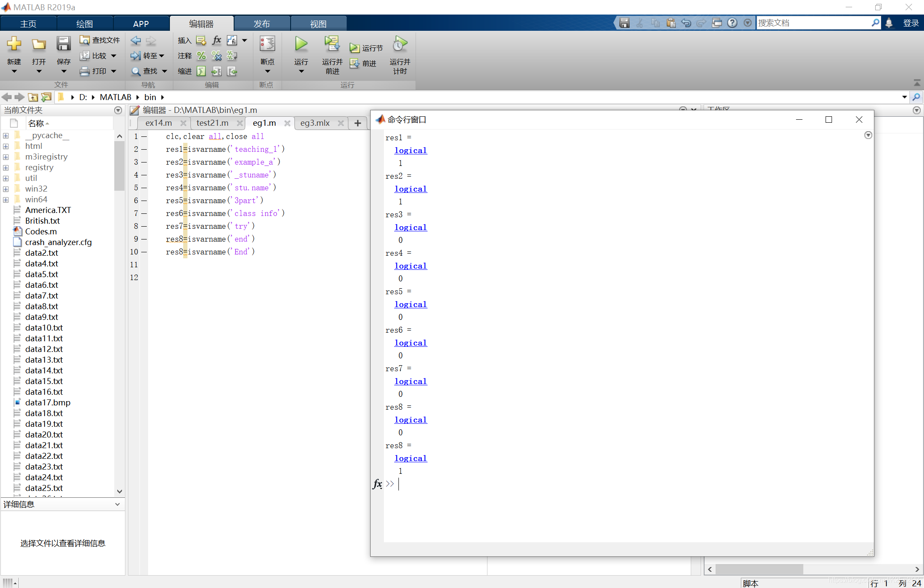Click the green Run script icon
The height and width of the screenshot is (588, 924).
point(301,44)
